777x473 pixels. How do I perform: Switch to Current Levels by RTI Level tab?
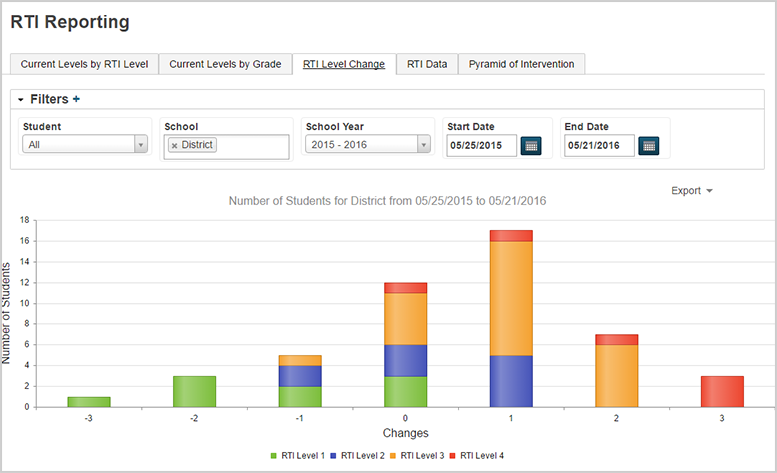pyautogui.click(x=84, y=64)
